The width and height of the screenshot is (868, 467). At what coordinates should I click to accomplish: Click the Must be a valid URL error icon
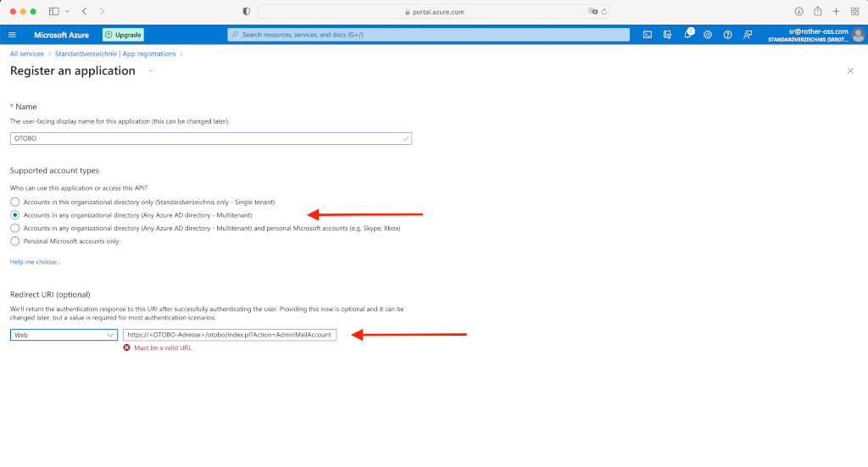pos(127,347)
